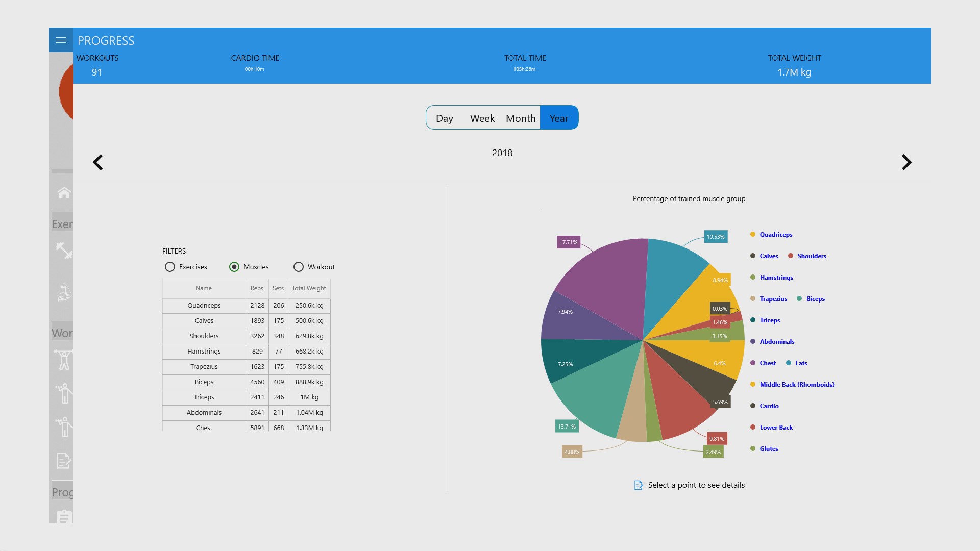
Task: Go to the next year arrow
Action: point(906,162)
